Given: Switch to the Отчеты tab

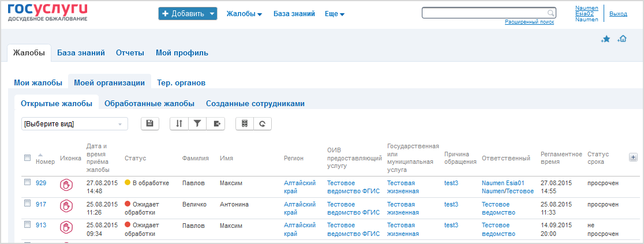Looking at the screenshot, I should [130, 52].
